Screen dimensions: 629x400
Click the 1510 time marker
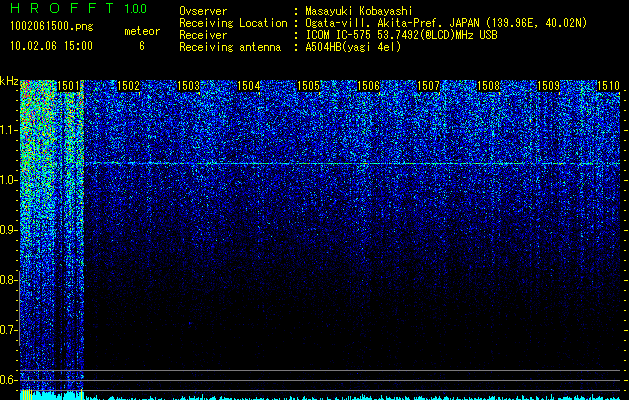(609, 86)
